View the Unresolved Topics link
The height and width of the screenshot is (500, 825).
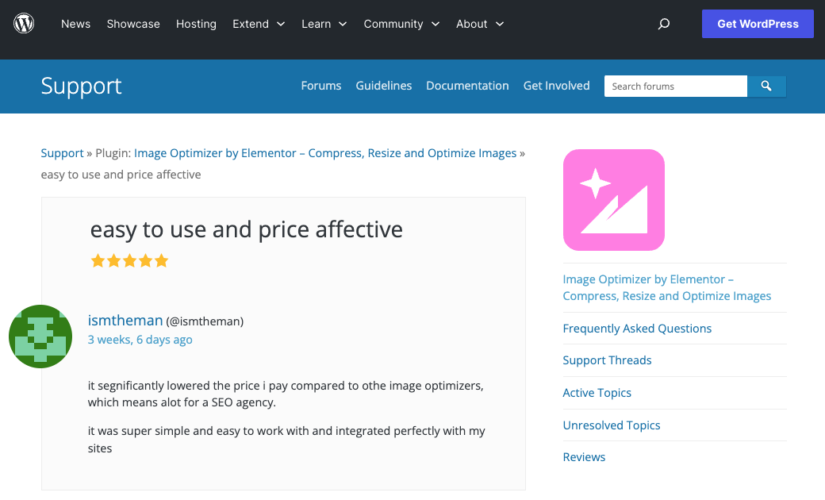(x=611, y=425)
